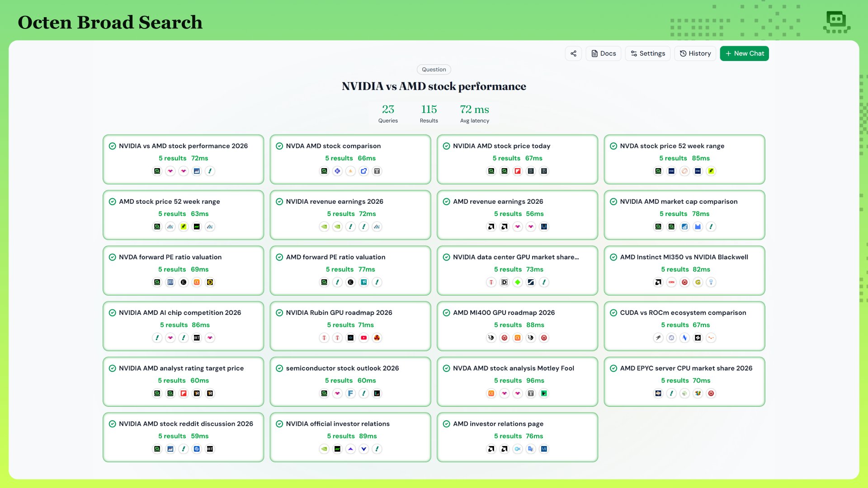Open the chat History
The width and height of the screenshot is (868, 488).
point(695,53)
